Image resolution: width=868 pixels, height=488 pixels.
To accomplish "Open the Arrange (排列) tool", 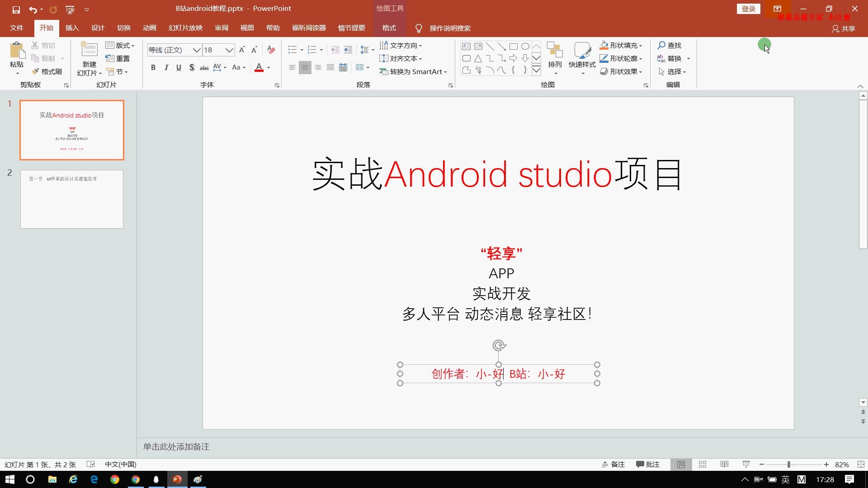I will [555, 58].
